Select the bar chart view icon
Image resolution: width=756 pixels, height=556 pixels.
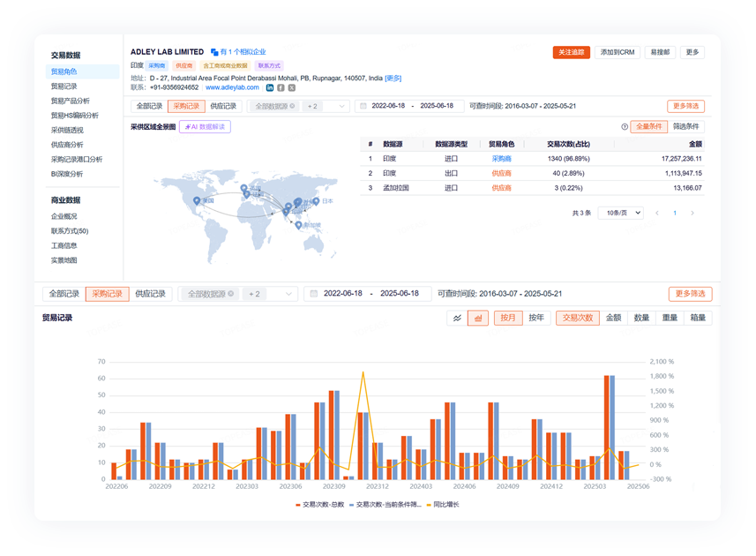coord(478,318)
